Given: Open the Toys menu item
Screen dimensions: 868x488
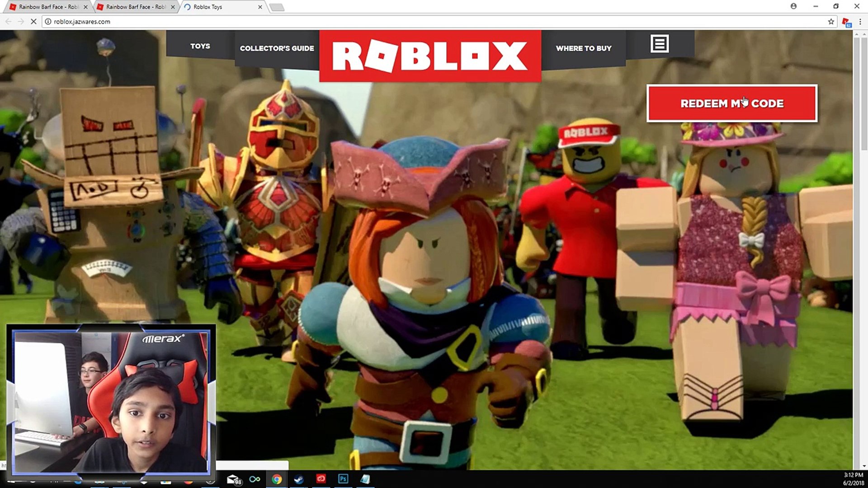Looking at the screenshot, I should coord(200,46).
